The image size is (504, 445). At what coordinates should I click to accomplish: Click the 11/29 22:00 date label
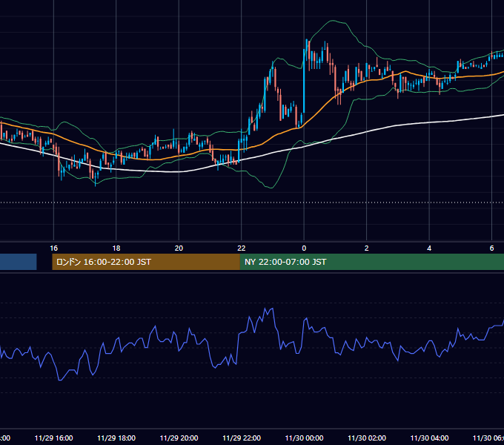242,438
